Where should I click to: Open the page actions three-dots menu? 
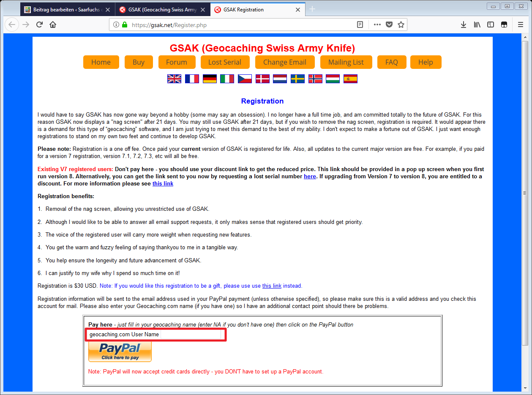click(377, 25)
